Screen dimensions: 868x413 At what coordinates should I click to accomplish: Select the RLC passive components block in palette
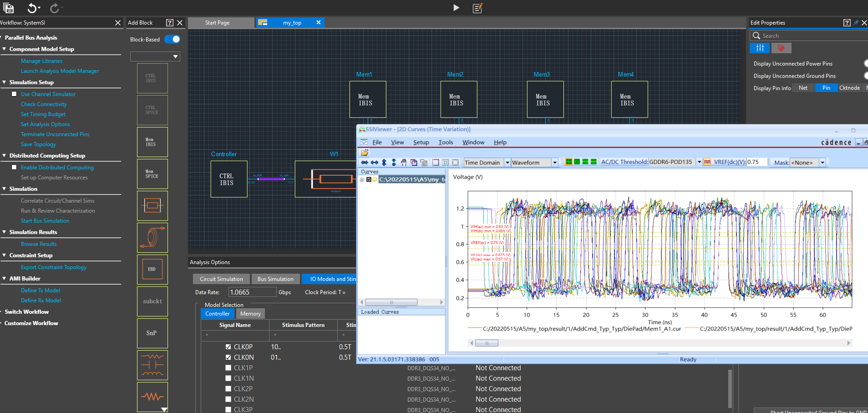point(152,365)
